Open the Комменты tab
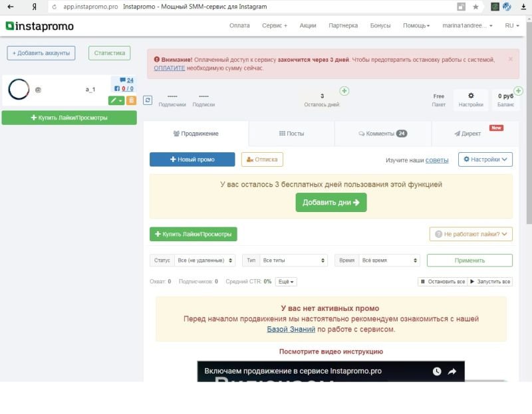 click(x=382, y=134)
